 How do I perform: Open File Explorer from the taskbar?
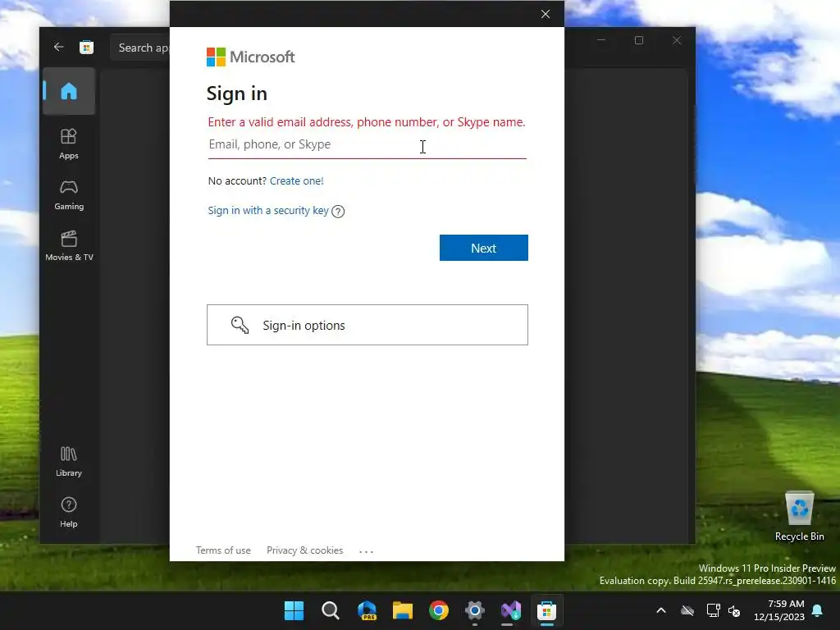coord(402,610)
